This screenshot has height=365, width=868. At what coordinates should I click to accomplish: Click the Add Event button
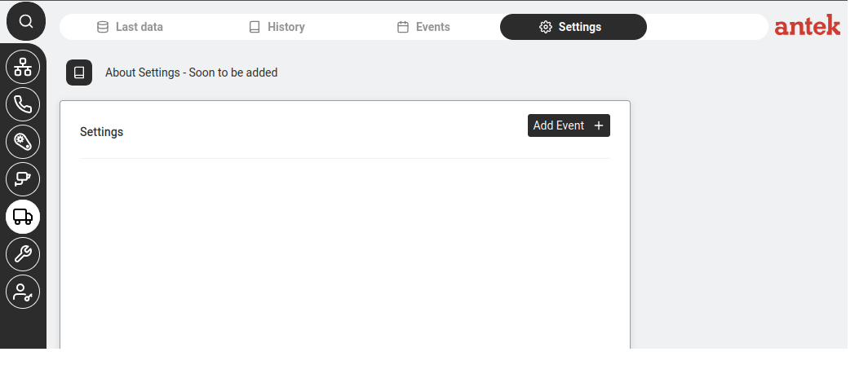click(569, 125)
